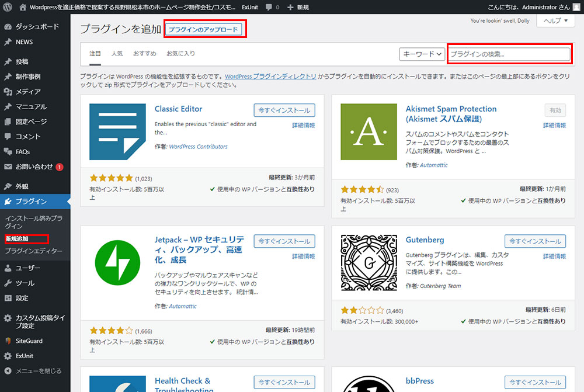
Task: Open the WordPress プラグインディレクトリ link
Action: [270, 77]
